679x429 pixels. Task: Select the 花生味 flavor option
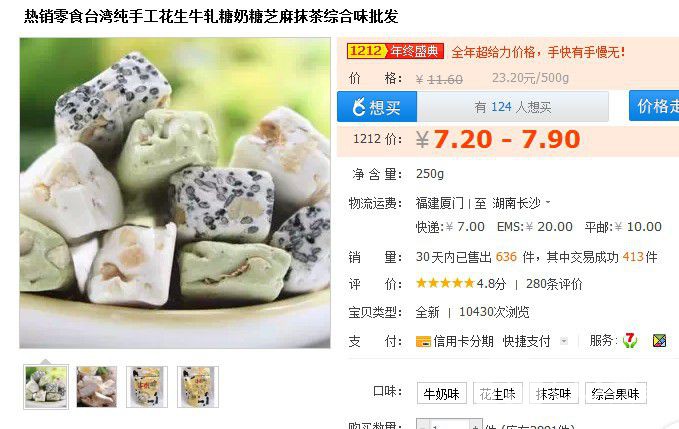498,394
